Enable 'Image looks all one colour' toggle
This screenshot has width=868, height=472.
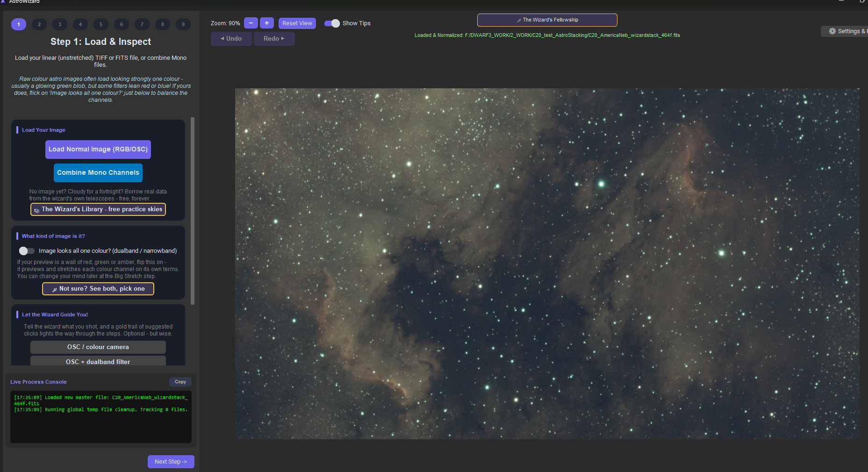tap(27, 251)
